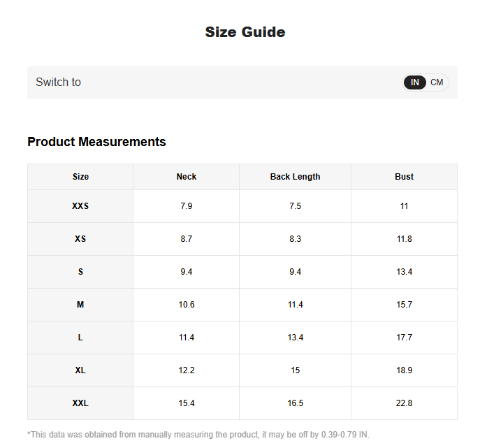This screenshot has width=480, height=448.
Task: Click the XXL bust value 22.8
Action: coord(404,403)
